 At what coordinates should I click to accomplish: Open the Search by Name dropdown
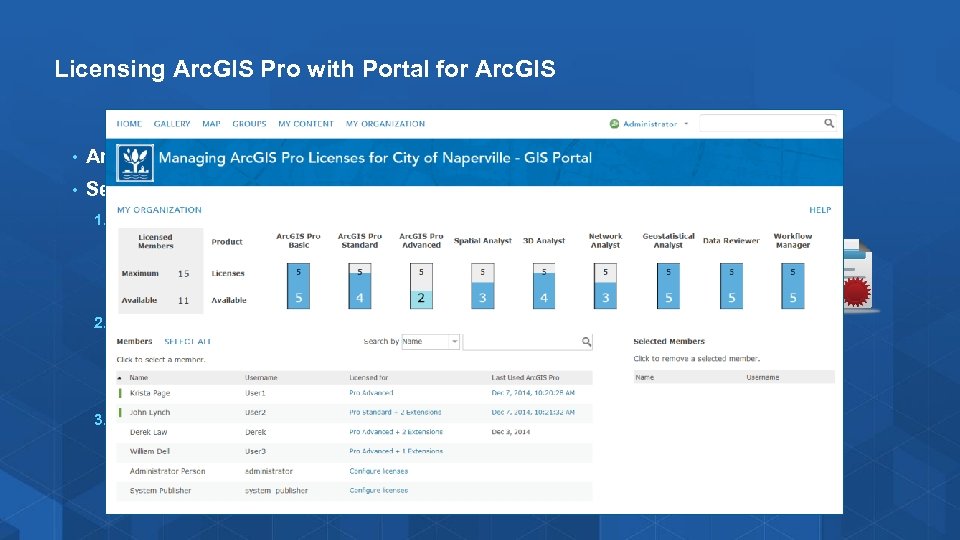430,342
